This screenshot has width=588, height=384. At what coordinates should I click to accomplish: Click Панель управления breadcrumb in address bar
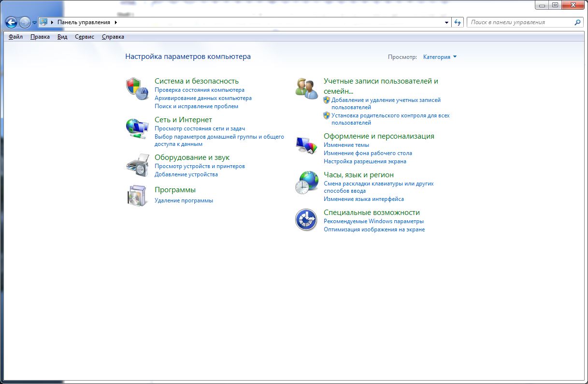click(x=84, y=22)
